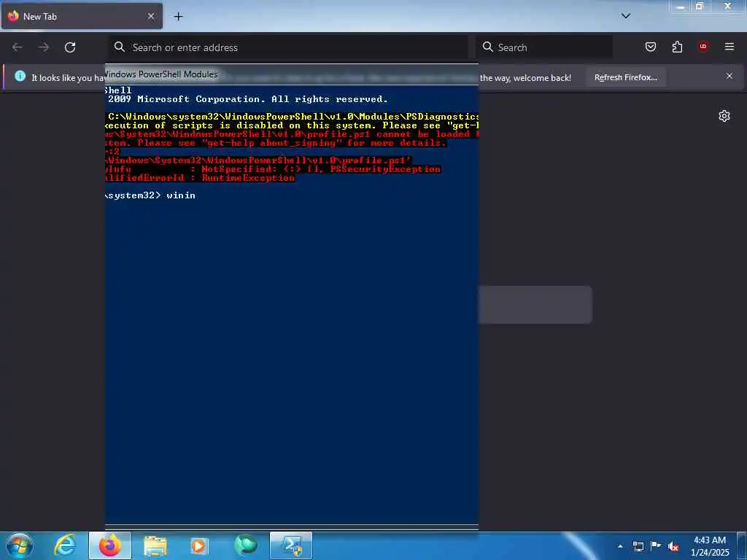Click the 'winin' typed command text
The width and height of the screenshot is (747, 560).
click(x=181, y=195)
